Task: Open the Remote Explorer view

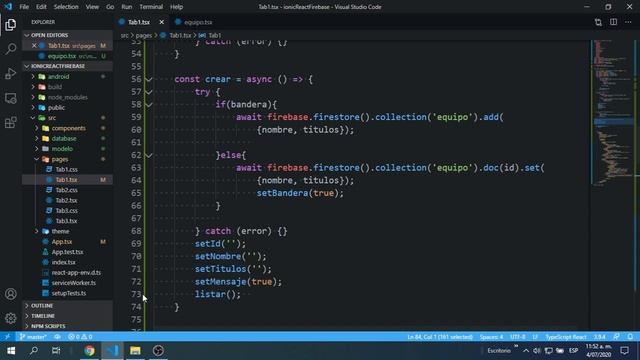Action: 11,98
